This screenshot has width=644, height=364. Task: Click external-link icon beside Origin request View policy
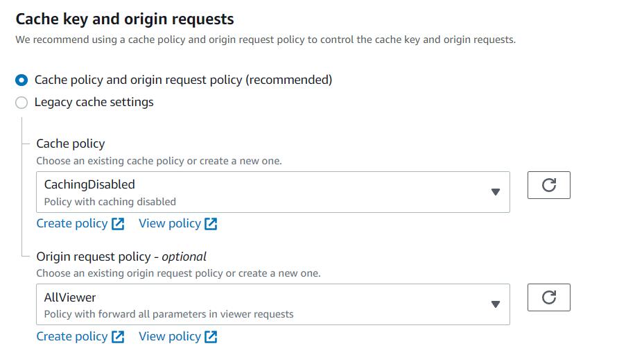tap(211, 337)
